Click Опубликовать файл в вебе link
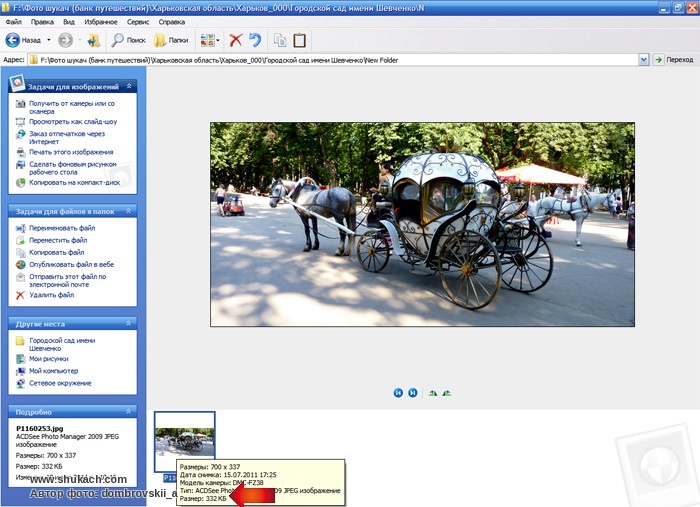Screen dimensions: 700x507 tap(71, 264)
